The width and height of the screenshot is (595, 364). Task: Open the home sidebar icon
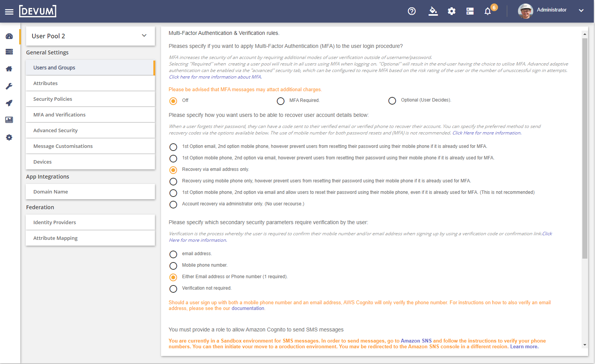click(x=9, y=69)
